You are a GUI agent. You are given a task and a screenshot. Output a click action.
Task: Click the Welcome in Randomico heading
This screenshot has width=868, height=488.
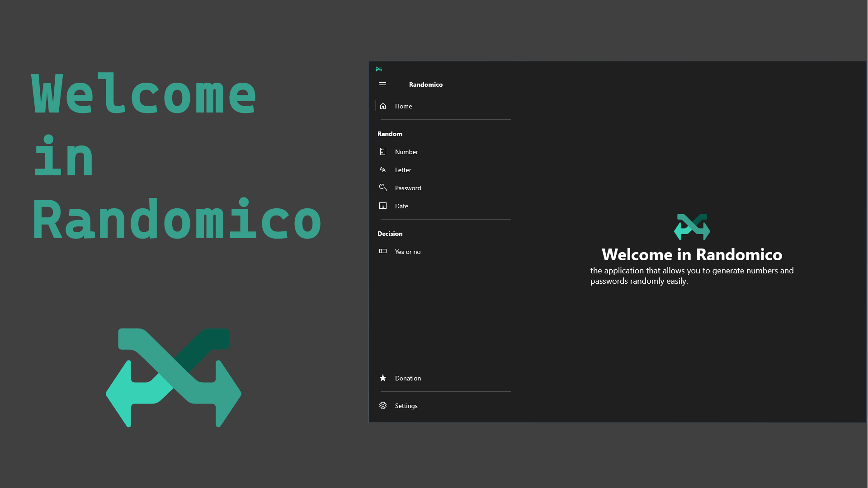coord(692,255)
